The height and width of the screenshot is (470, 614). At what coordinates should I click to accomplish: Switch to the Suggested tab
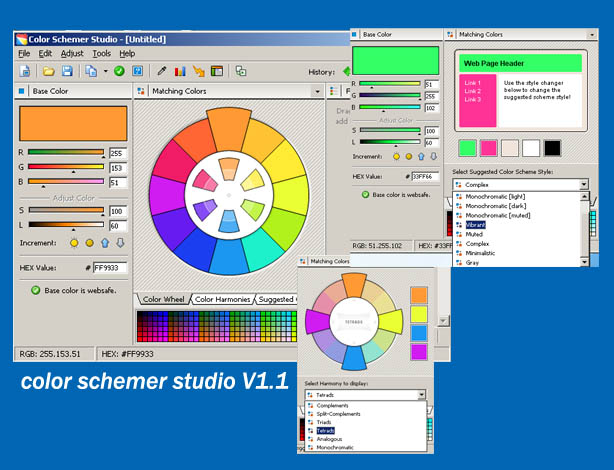(x=276, y=299)
